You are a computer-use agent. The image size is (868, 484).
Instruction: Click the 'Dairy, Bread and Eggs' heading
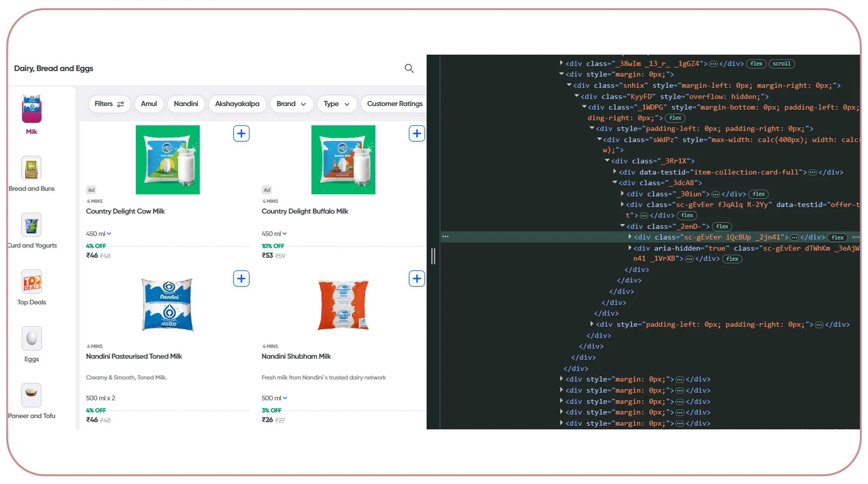(53, 68)
